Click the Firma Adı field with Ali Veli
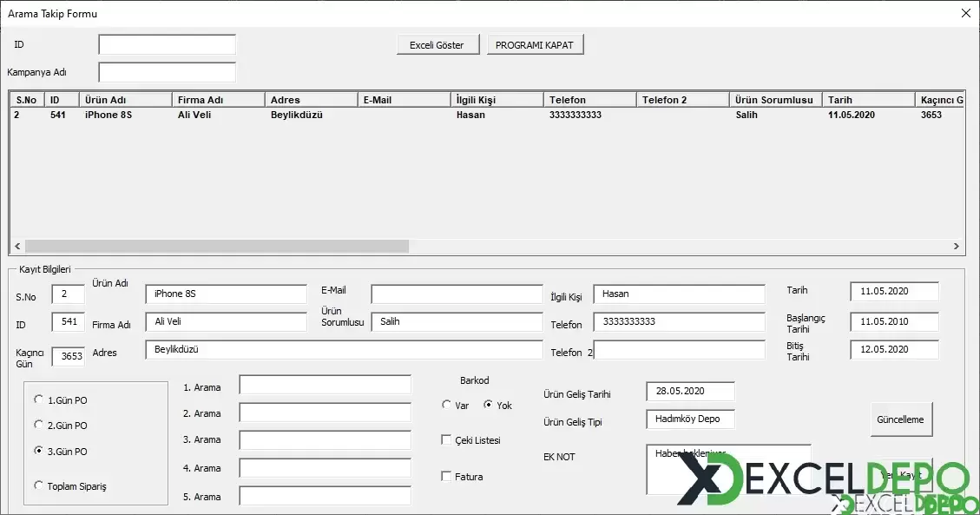The image size is (980, 515). tap(227, 321)
